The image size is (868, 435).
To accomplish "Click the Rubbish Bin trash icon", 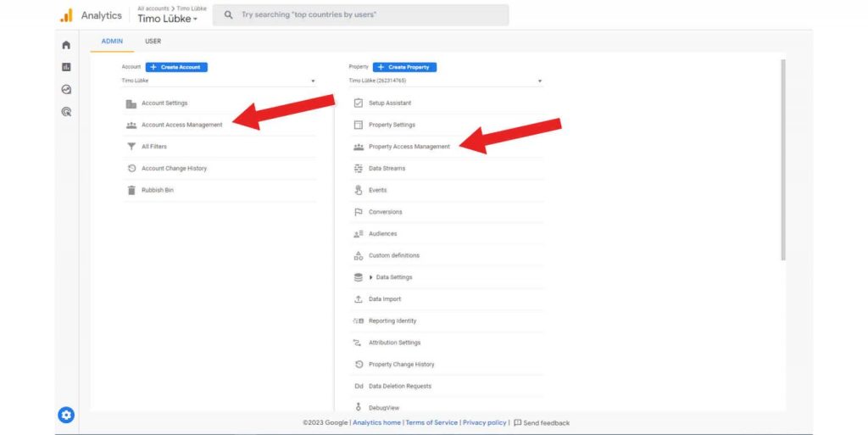I will [x=131, y=190].
